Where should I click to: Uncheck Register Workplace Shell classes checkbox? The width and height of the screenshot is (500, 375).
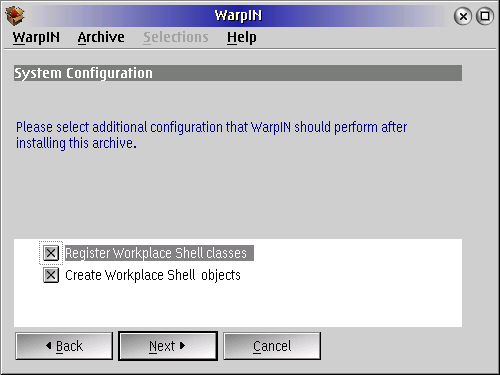pyautogui.click(x=51, y=253)
